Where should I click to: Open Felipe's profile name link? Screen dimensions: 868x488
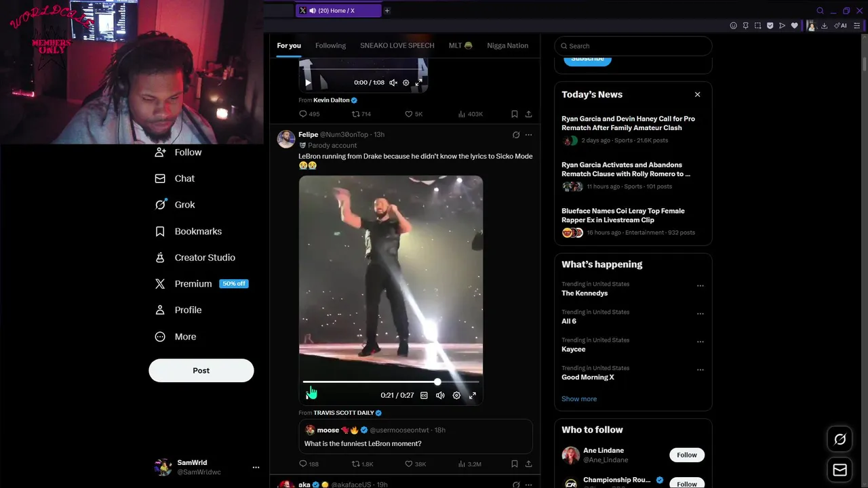click(308, 135)
